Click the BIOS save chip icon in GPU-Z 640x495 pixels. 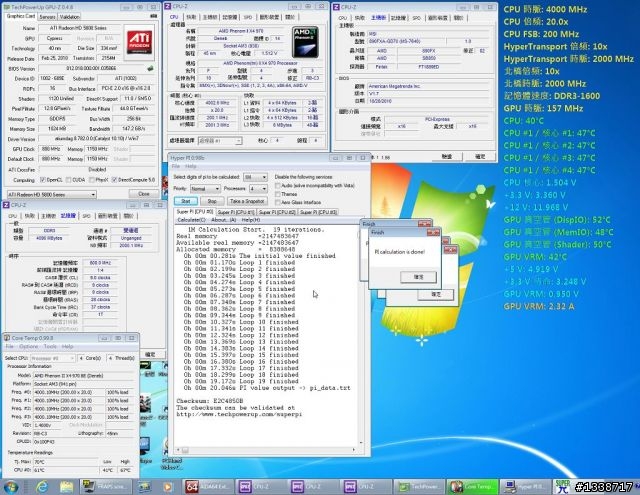coord(150,69)
